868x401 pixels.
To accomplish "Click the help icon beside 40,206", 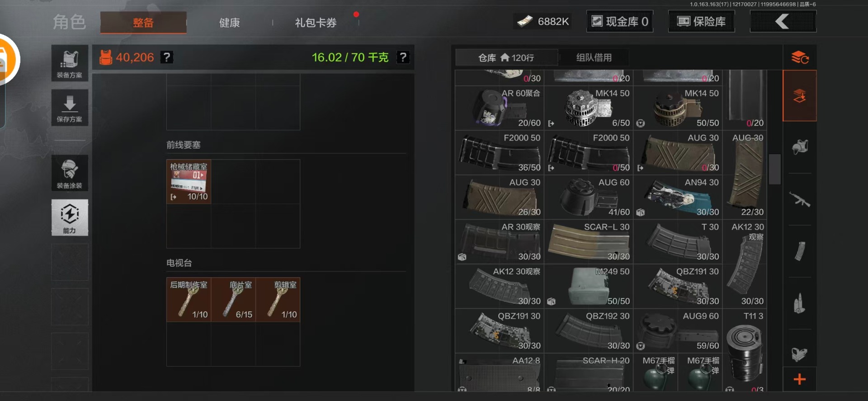I will [x=167, y=57].
